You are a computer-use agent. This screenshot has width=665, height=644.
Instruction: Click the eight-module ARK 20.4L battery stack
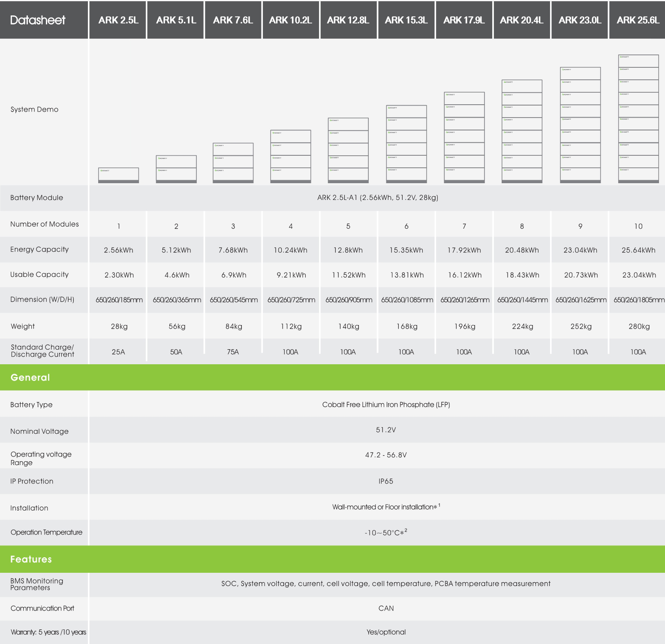click(x=522, y=131)
